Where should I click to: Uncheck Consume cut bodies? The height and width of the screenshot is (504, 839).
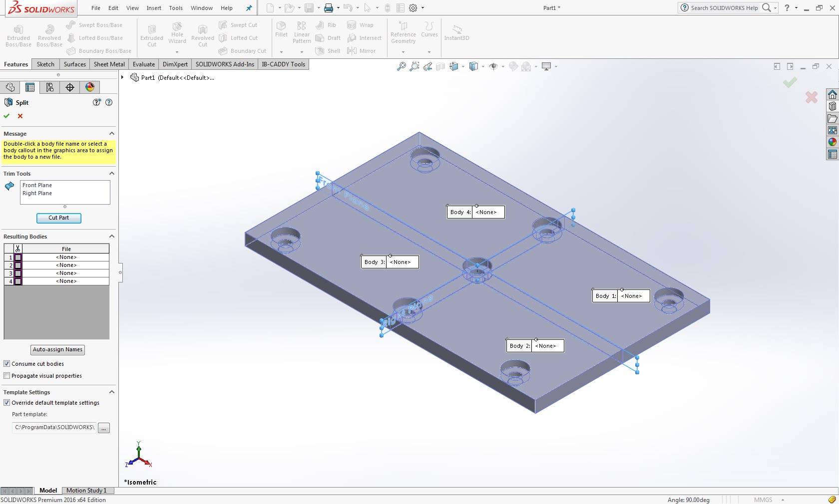7,364
